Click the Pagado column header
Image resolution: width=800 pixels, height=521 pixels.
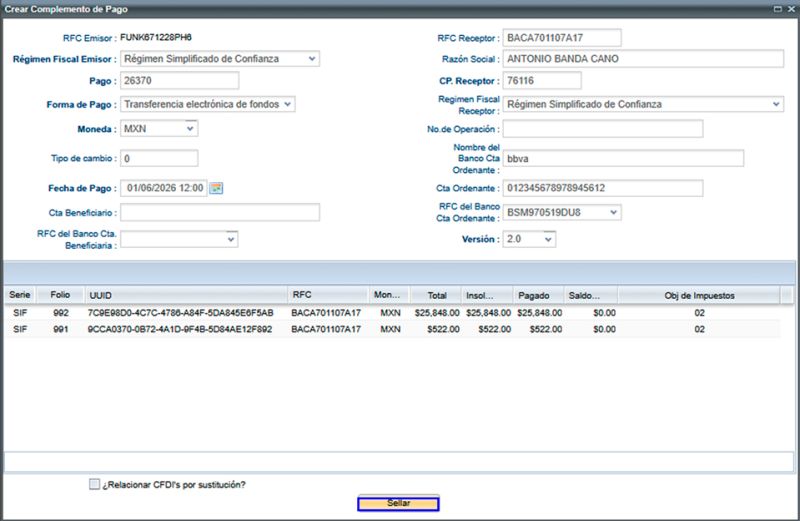click(x=539, y=295)
